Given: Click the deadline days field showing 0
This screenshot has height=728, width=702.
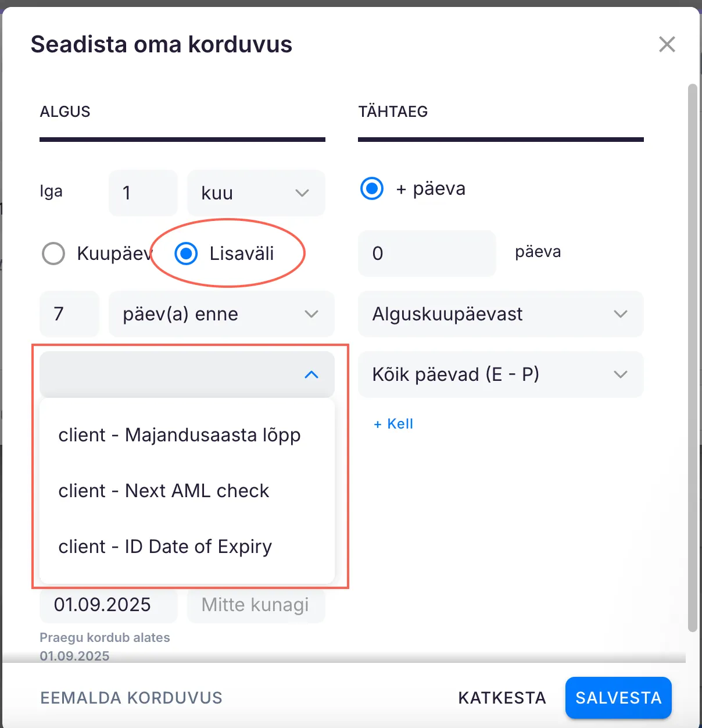Looking at the screenshot, I should (x=427, y=254).
